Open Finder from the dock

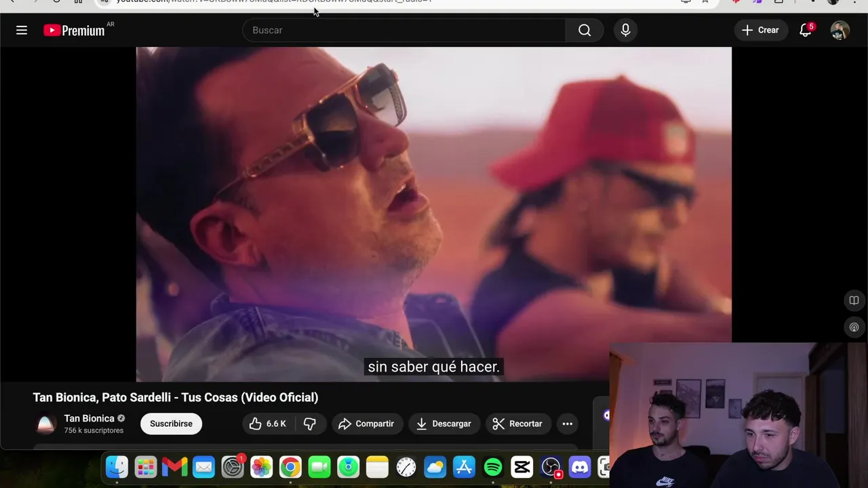pyautogui.click(x=117, y=467)
